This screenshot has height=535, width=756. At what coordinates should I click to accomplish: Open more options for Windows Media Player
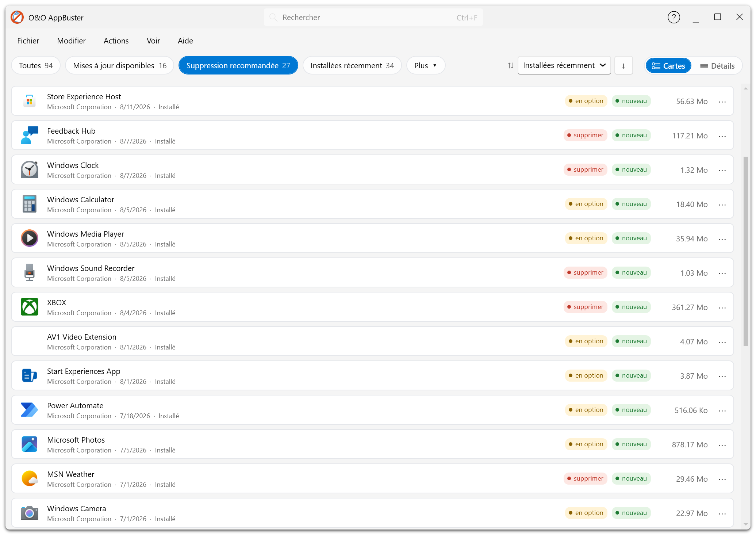pyautogui.click(x=722, y=239)
